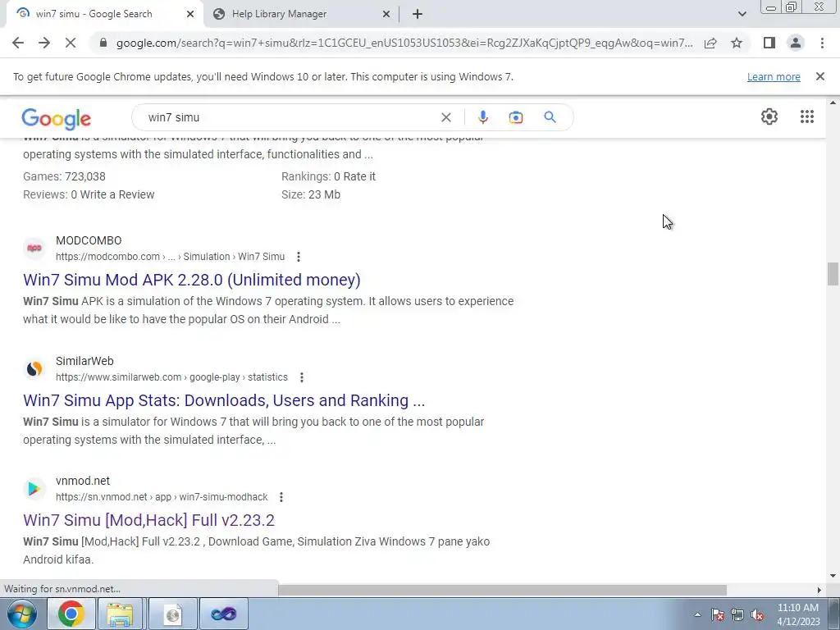
Task: Click the 'Rate it' link
Action: [x=359, y=176]
